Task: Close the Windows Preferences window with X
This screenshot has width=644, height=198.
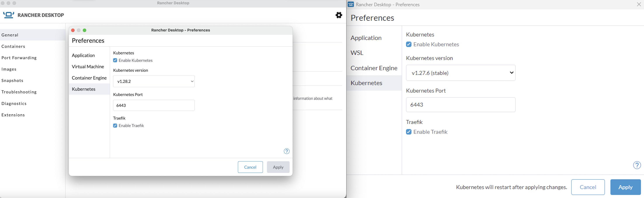Action: [x=639, y=5]
